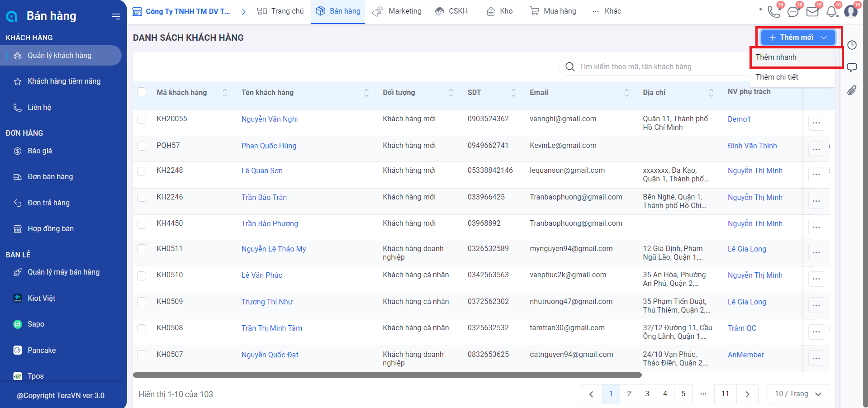Sort by Mã khách hàng column
Screen dimensions: 868x408
click(225, 93)
